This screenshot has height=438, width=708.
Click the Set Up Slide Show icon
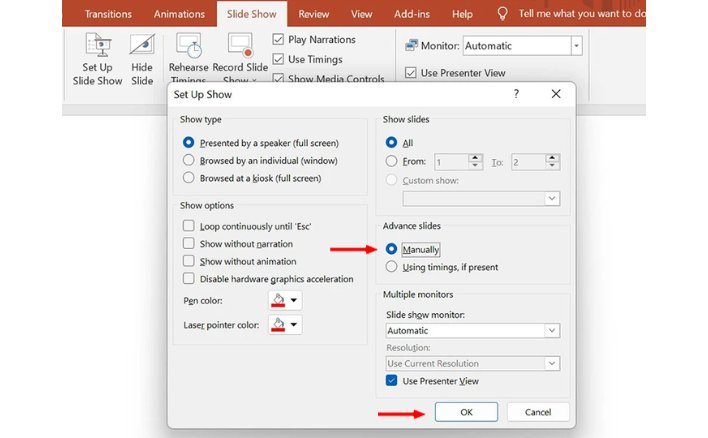pos(97,47)
